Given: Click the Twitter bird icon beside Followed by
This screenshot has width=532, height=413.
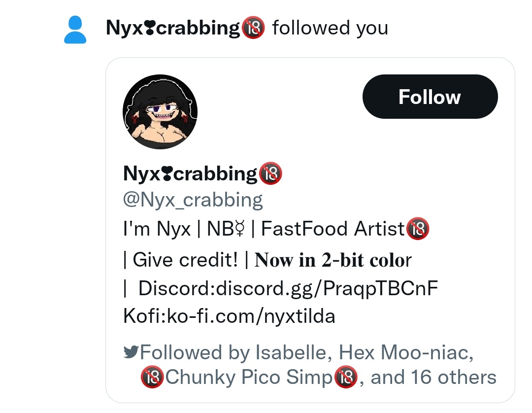Looking at the screenshot, I should click(131, 352).
